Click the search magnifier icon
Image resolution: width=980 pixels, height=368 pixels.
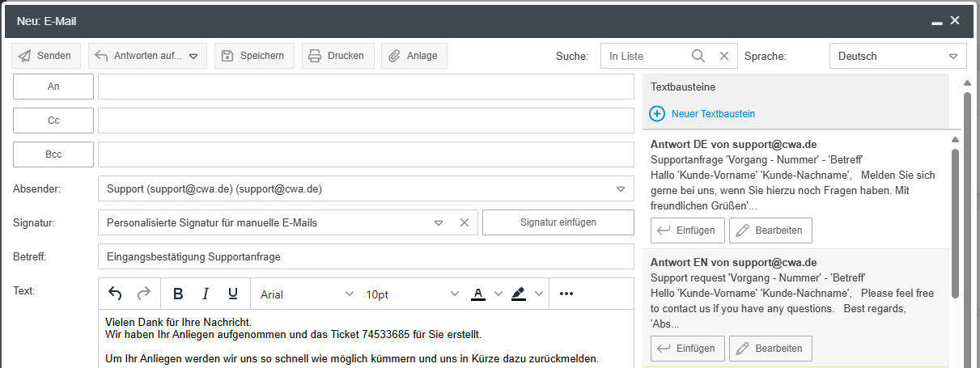pyautogui.click(x=698, y=56)
